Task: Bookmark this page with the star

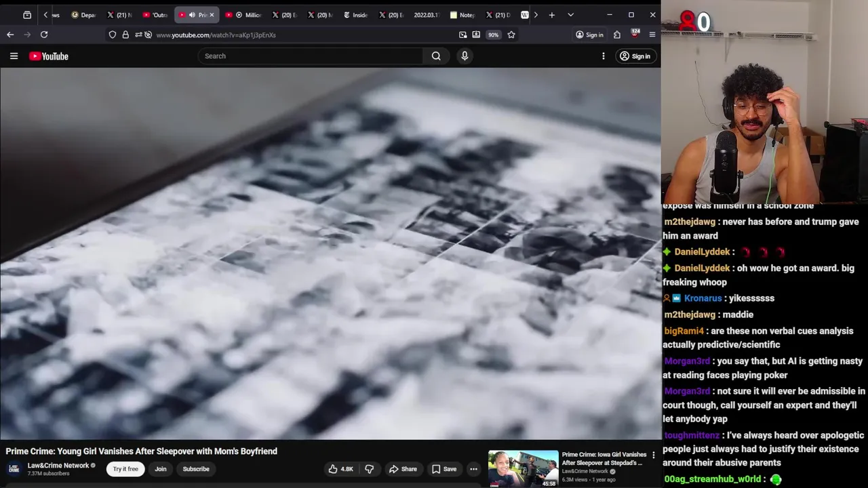Action: pos(511,35)
